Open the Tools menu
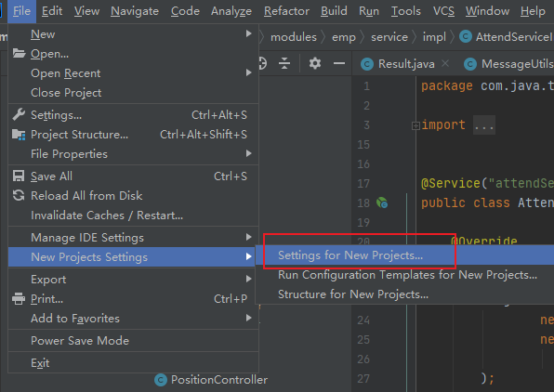Viewport: 554px width, 392px height. [x=406, y=11]
